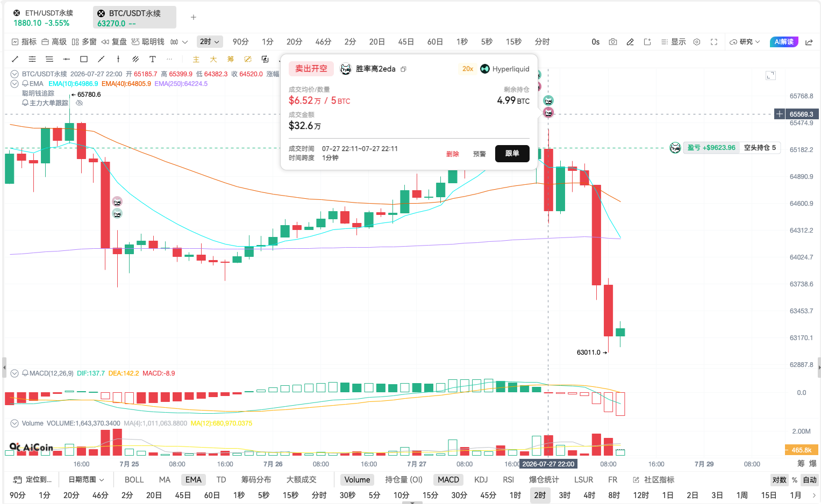Toggle the 筹 chip distribution marker
The width and height of the screenshot is (821, 504).
[x=231, y=59]
